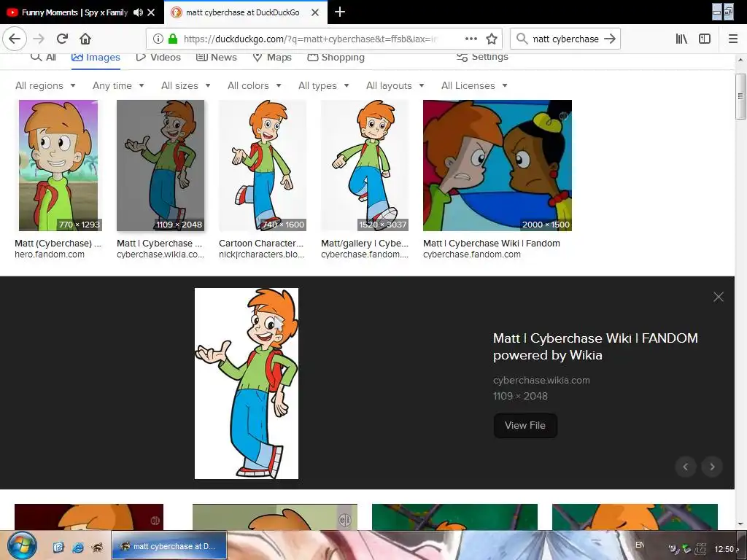The image size is (747, 560).
Task: Close the DuckDuckGo tab
Action: [x=315, y=12]
